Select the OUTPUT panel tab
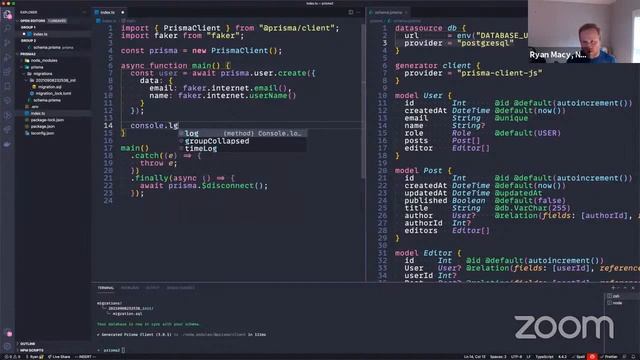The height and width of the screenshot is (360, 640). click(x=153, y=288)
